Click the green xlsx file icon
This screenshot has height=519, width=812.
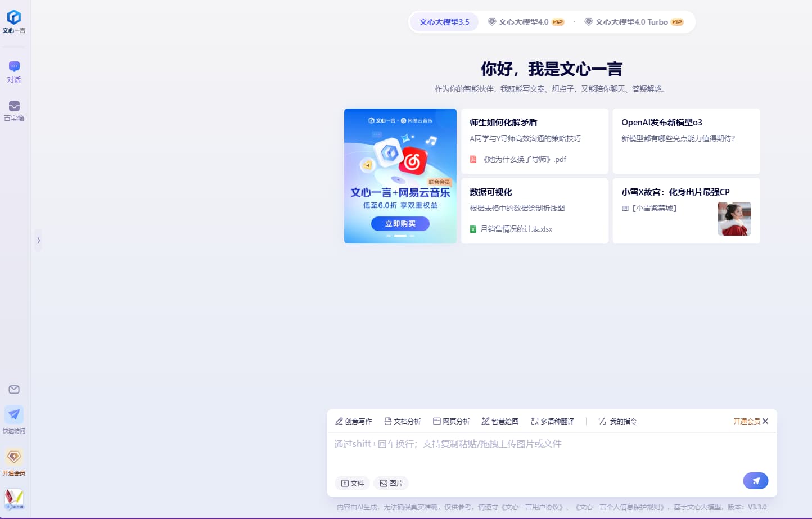tap(473, 229)
